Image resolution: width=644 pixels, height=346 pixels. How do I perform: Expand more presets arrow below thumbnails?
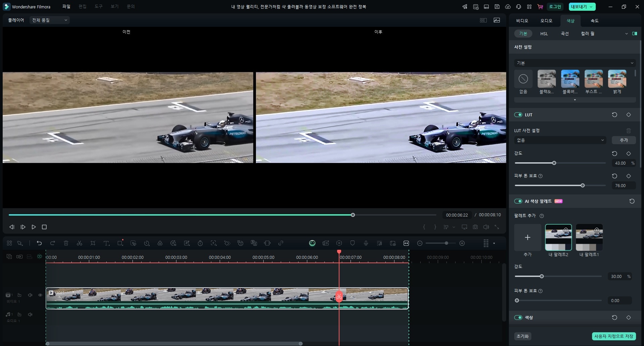pyautogui.click(x=575, y=100)
